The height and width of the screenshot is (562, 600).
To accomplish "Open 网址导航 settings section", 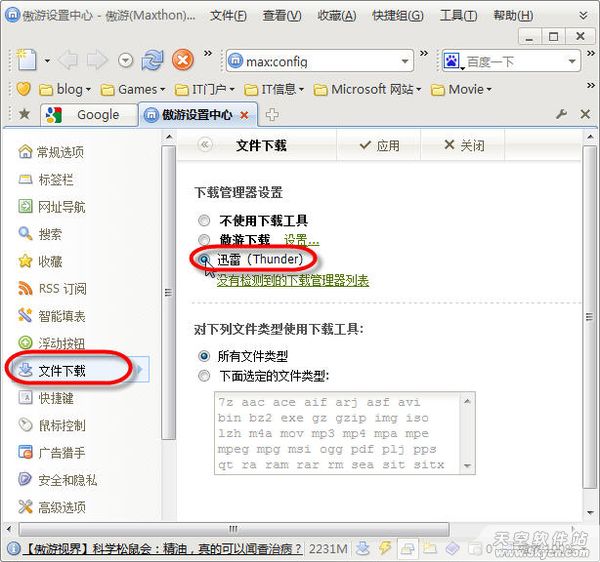I will coord(52,207).
